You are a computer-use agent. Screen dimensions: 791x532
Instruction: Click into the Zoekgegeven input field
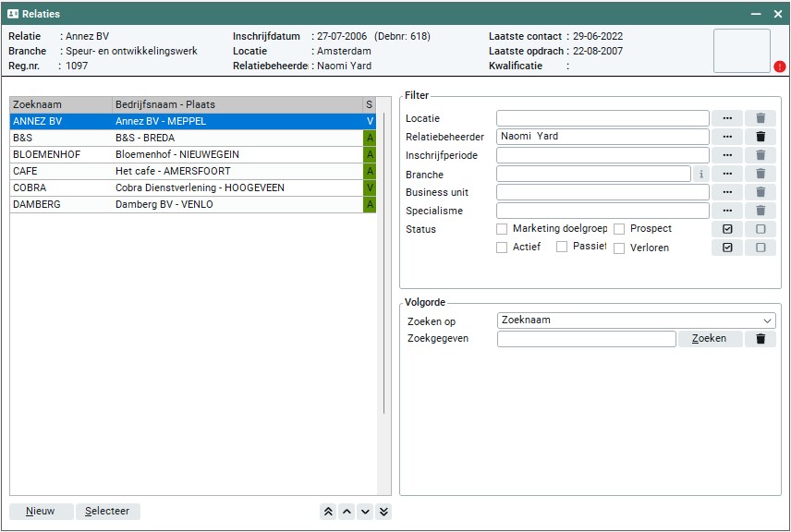tap(586, 339)
